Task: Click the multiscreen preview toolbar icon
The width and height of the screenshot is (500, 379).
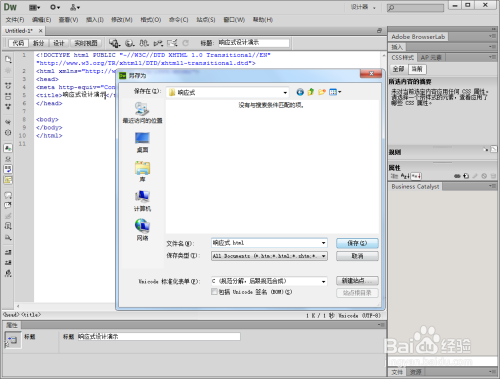Action: tap(114, 43)
